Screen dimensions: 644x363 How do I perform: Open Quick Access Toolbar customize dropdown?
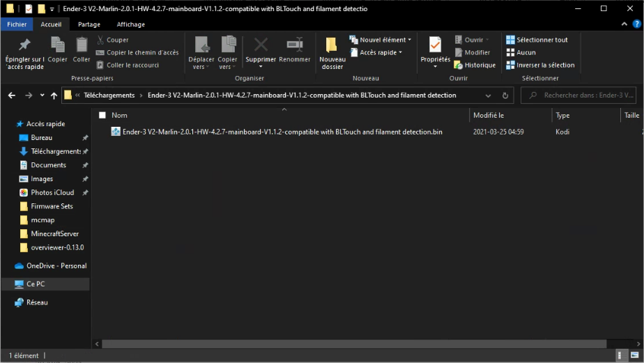52,9
